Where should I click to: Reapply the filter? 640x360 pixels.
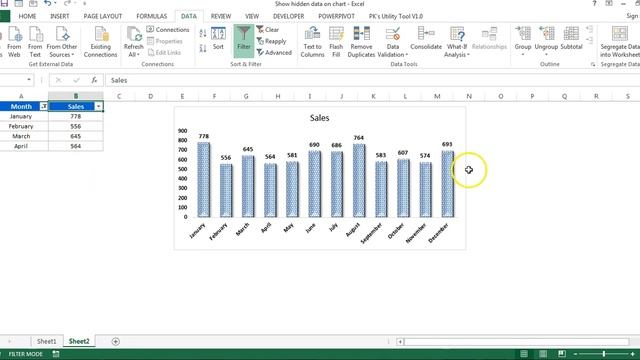(271, 41)
